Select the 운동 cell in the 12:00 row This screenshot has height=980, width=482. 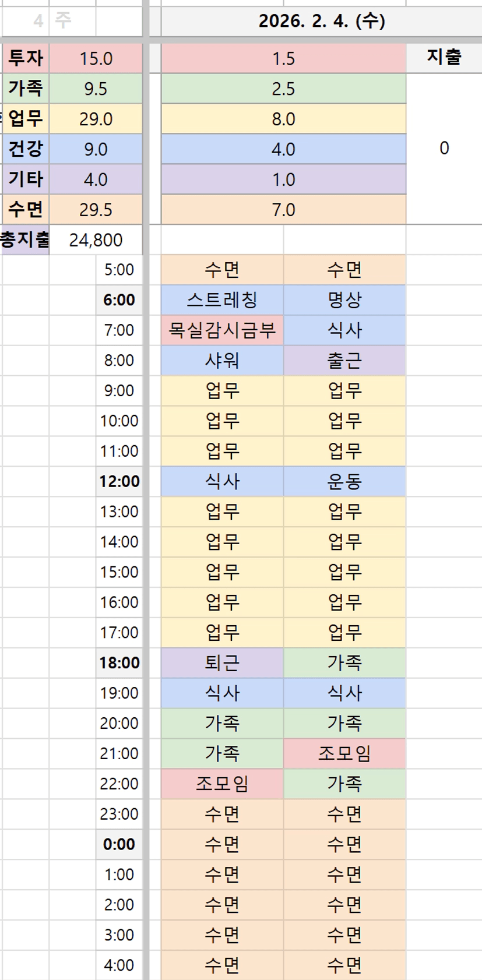(344, 481)
